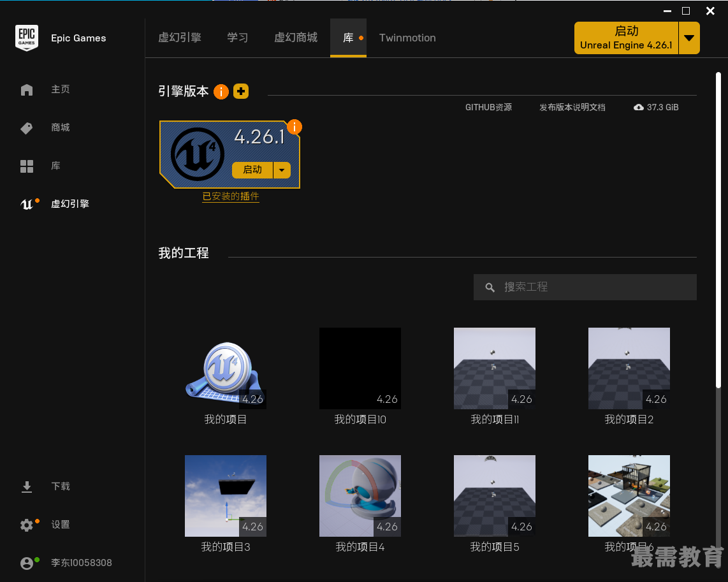Open the 我的项目6 house scene thumbnail

click(x=629, y=496)
